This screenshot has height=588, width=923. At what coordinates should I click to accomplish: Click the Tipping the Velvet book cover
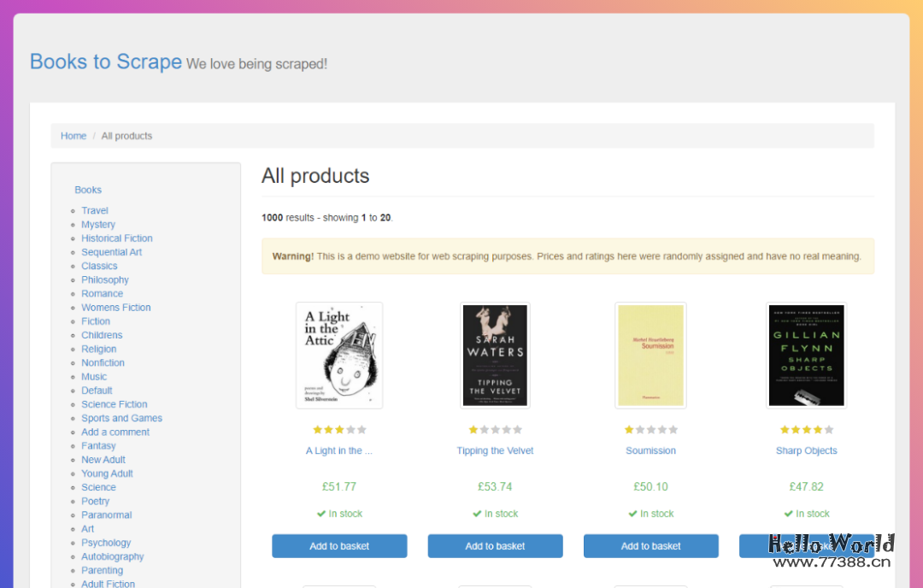pos(495,355)
